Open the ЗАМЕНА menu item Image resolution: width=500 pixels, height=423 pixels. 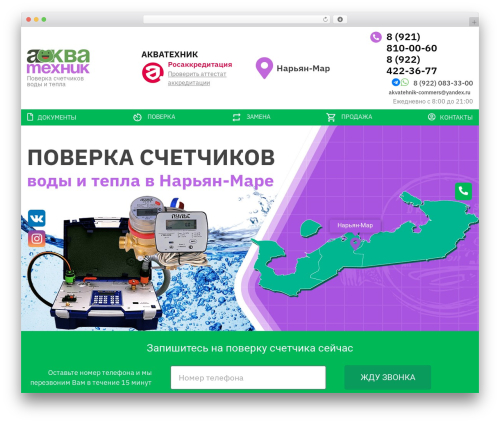258,117
